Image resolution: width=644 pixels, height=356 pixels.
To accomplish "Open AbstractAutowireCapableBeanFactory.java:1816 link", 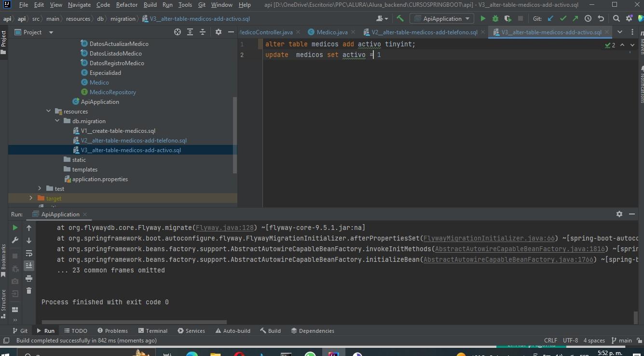I will point(521,249).
